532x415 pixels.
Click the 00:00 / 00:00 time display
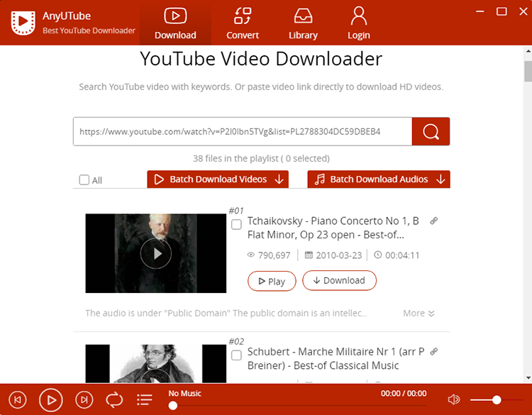tap(404, 393)
